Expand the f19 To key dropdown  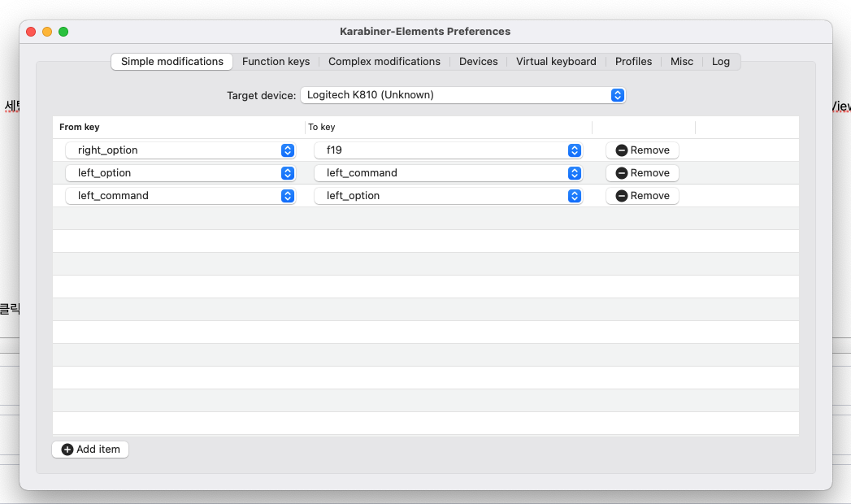448,150
